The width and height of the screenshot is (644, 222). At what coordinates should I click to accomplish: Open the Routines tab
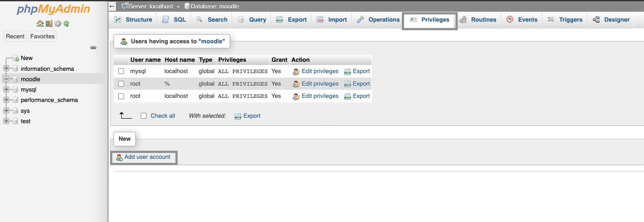pos(478,20)
